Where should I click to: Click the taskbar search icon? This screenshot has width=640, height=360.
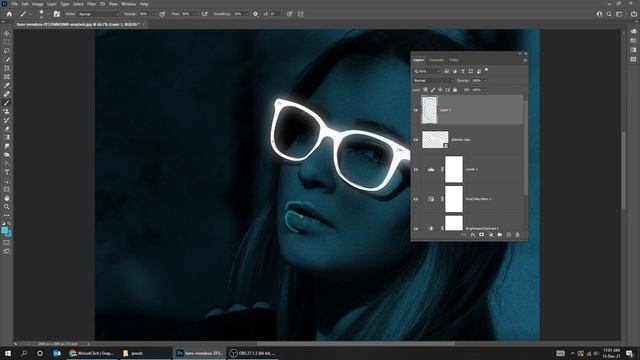tap(24, 353)
